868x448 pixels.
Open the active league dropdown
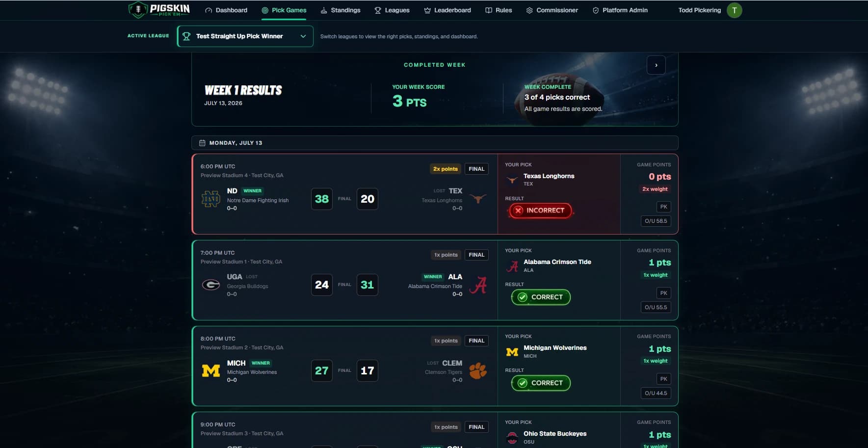(x=245, y=36)
